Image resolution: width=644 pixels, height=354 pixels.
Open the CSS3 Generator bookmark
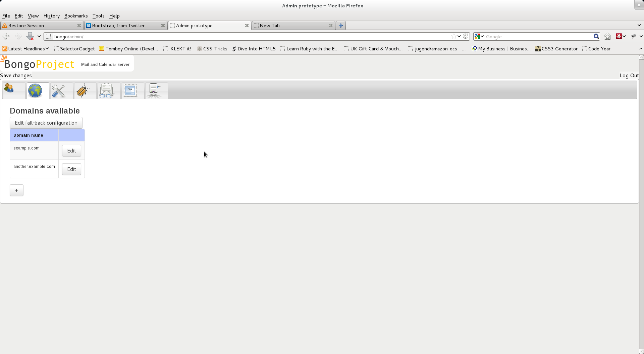(x=556, y=49)
